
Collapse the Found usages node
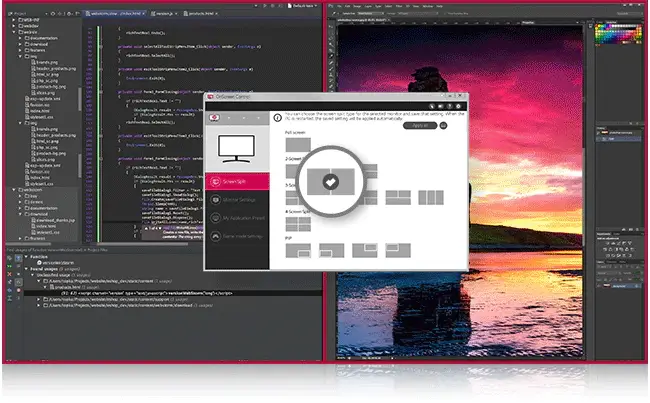[x=26, y=269]
